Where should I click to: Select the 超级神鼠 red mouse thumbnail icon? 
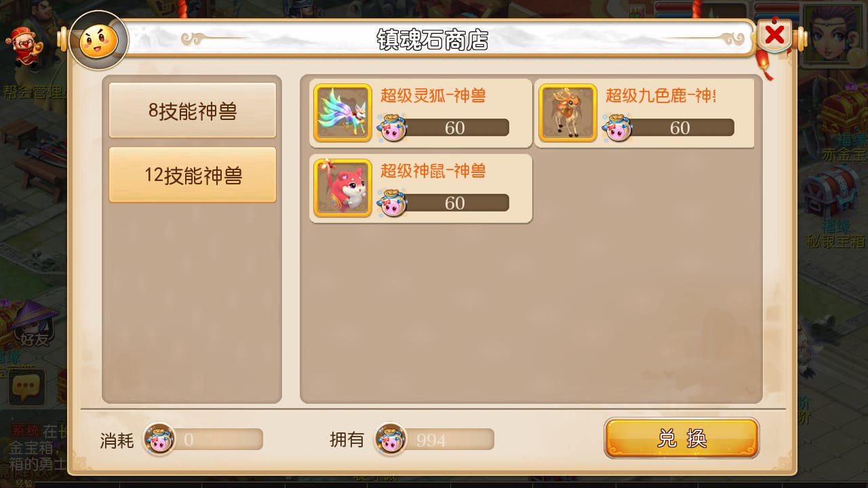pos(342,188)
